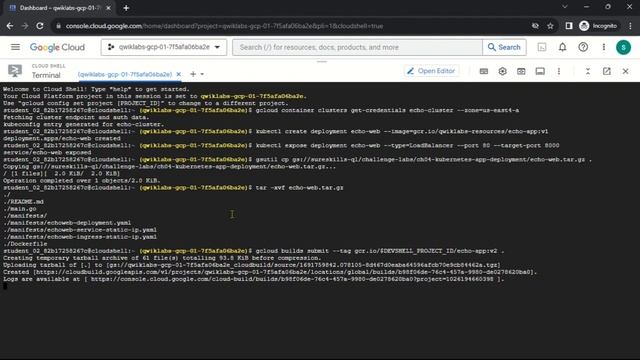Viewport: 640px width, 360px height.
Task: Click the Incognito profile indicator
Action: tap(598, 26)
